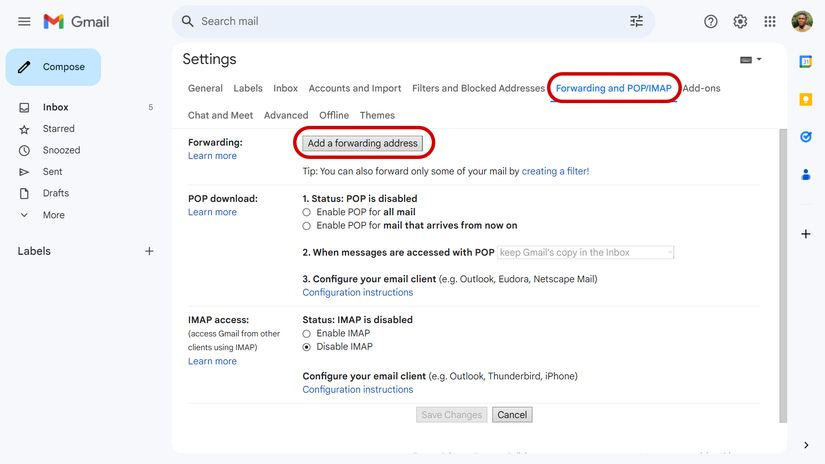The image size is (825, 464).
Task: Open Google Tasks in side panel
Action: 806,137
